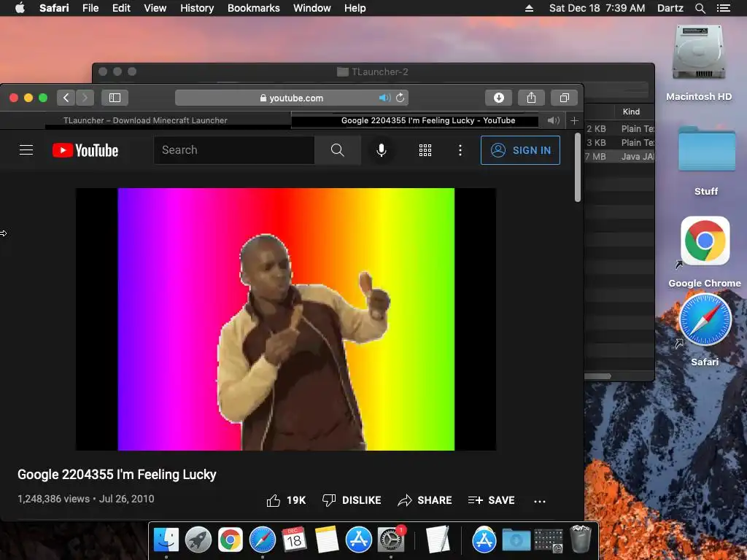This screenshot has height=560, width=747.
Task: Open the Apple menu
Action: [20, 8]
